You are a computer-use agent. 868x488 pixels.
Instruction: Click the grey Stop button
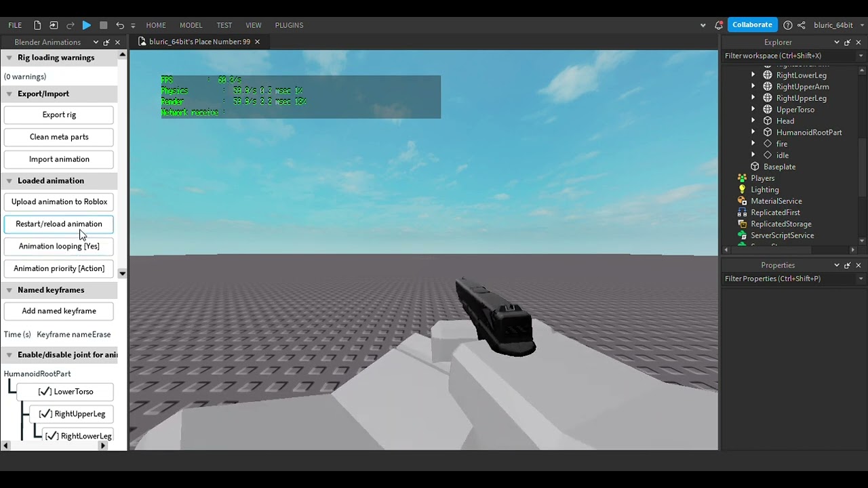click(x=104, y=25)
